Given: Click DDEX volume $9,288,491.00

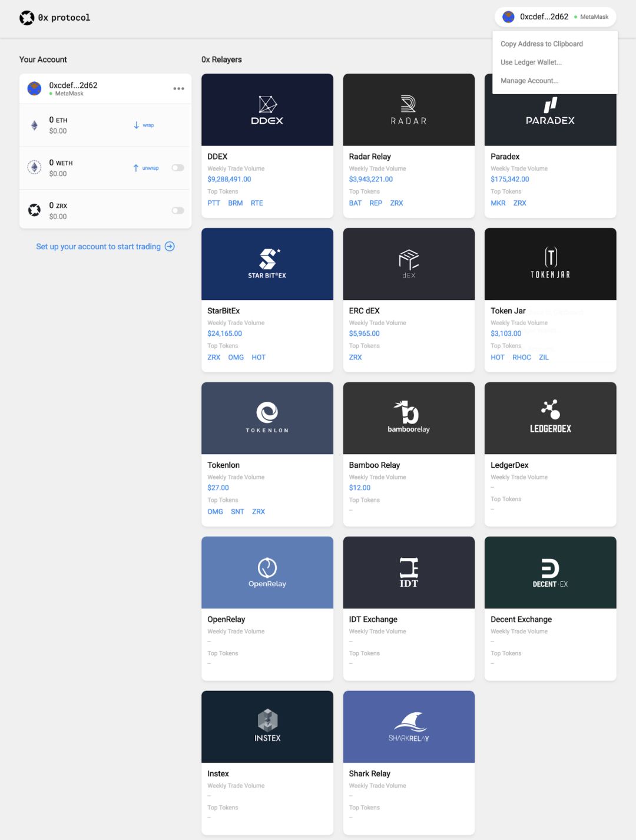Looking at the screenshot, I should tap(229, 179).
